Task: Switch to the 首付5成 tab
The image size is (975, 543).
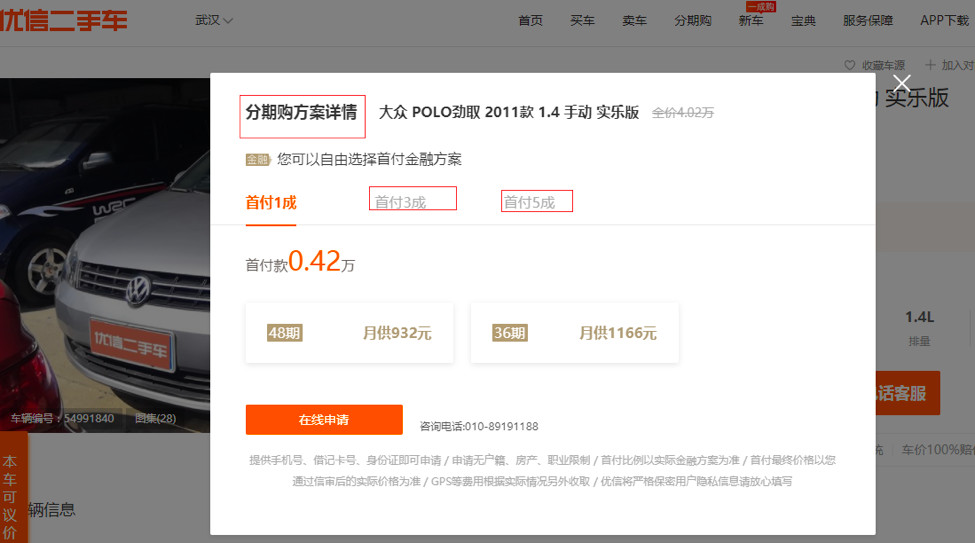Action: click(529, 203)
